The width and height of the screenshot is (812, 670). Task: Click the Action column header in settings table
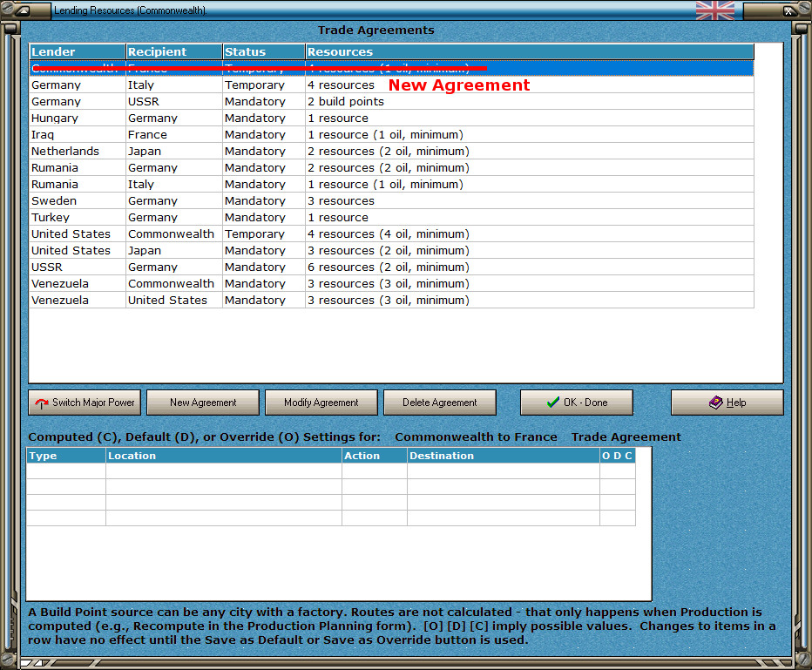pyautogui.click(x=375, y=456)
